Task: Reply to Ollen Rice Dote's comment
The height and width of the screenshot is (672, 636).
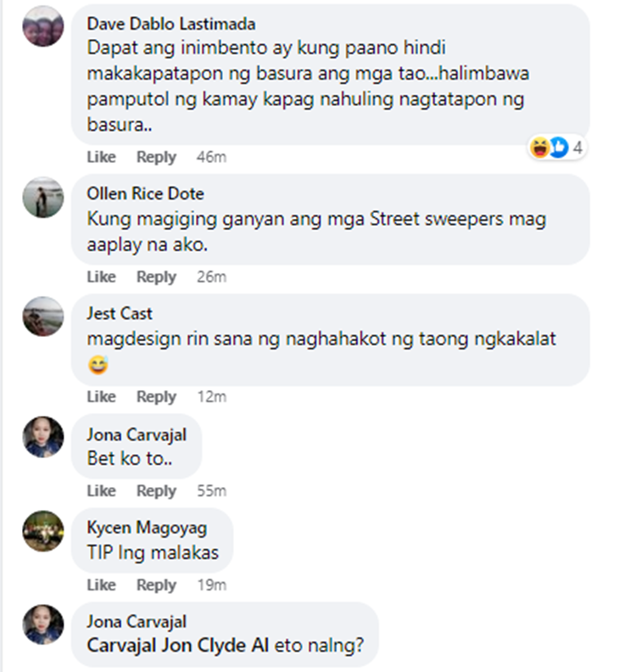Action: pos(156,277)
